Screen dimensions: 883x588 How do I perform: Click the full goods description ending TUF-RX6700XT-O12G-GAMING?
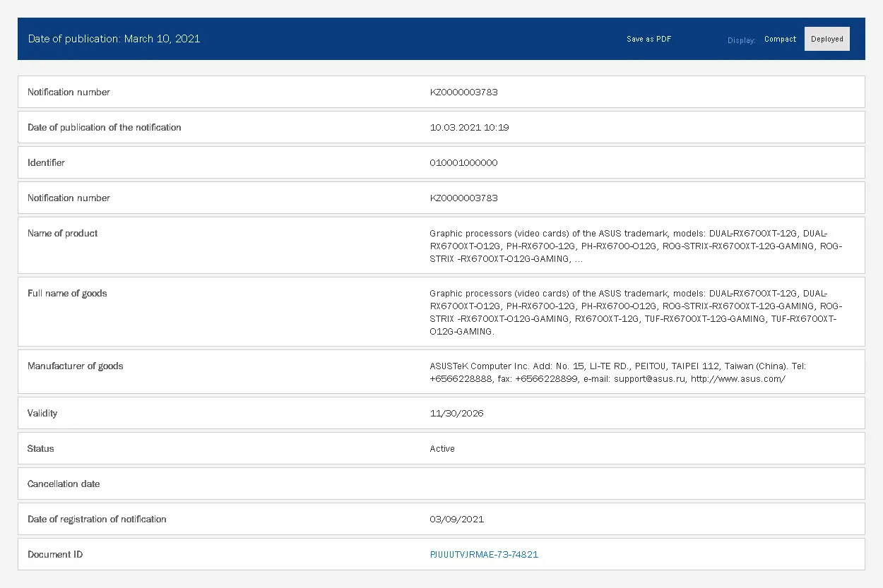point(636,312)
